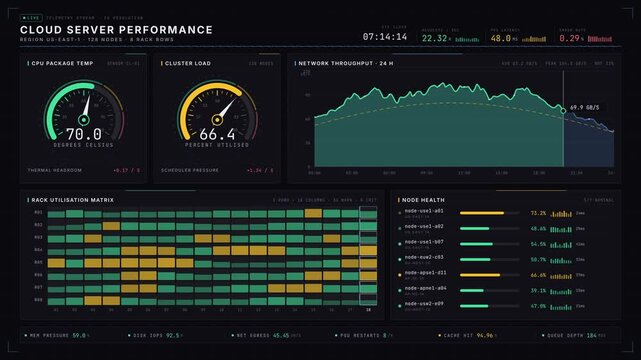The height and width of the screenshot is (360, 641).
Task: Click the Rack Utilisation Matrix title
Action: (72, 200)
